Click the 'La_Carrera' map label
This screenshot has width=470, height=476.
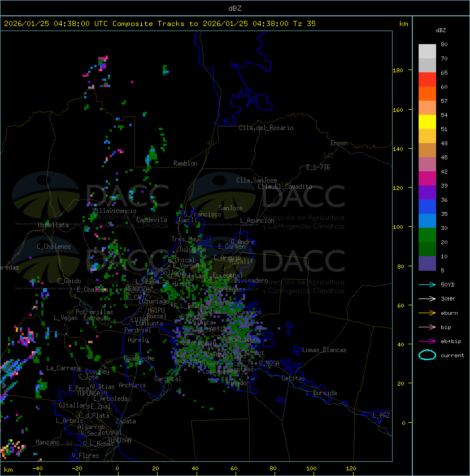64,368
